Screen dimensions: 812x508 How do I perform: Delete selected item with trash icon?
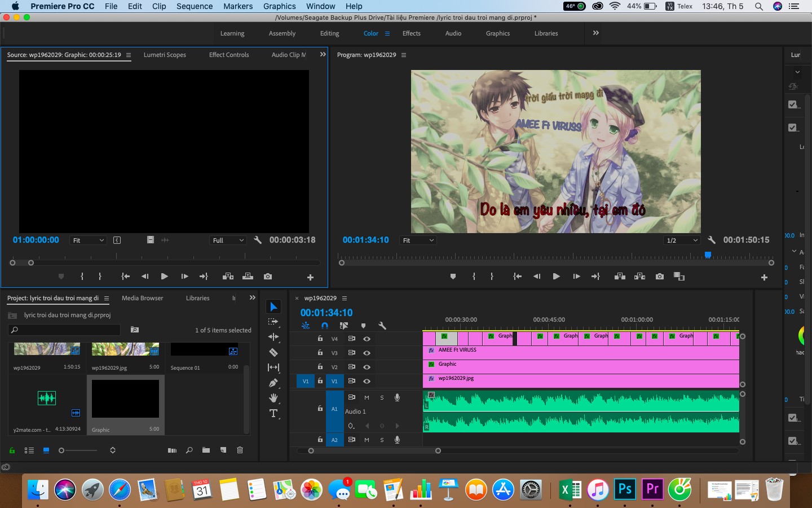pyautogui.click(x=240, y=450)
